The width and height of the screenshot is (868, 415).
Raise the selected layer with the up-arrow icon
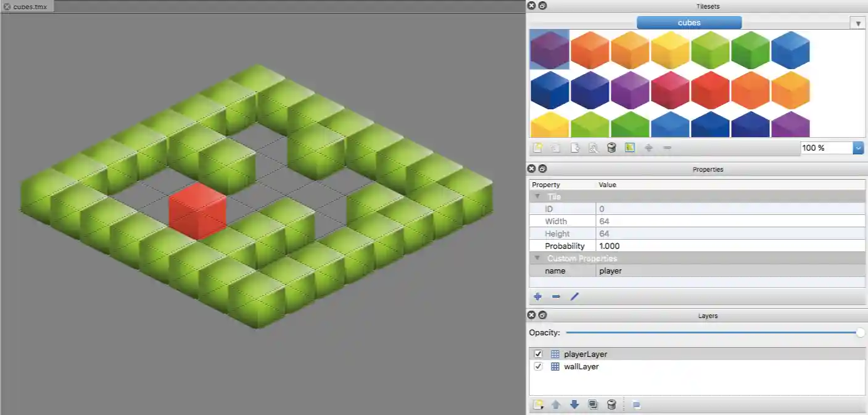[x=556, y=405]
